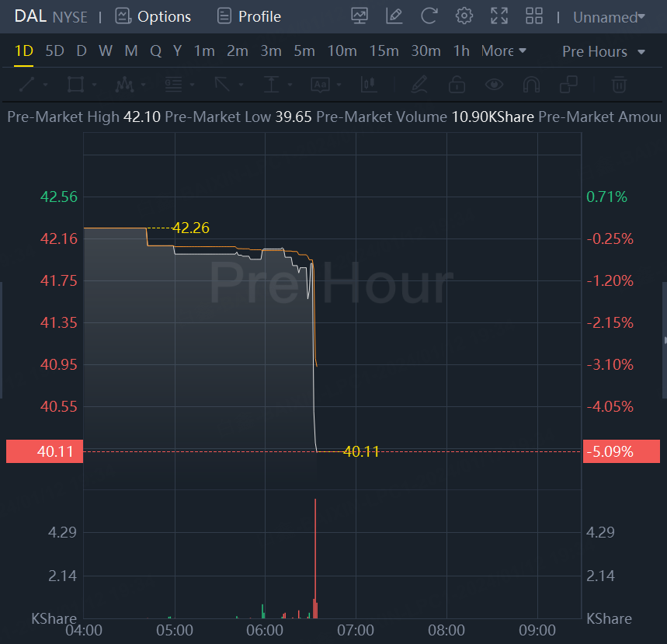667x644 pixels.
Task: Click the red 40.11 current price label
Action: point(44,451)
